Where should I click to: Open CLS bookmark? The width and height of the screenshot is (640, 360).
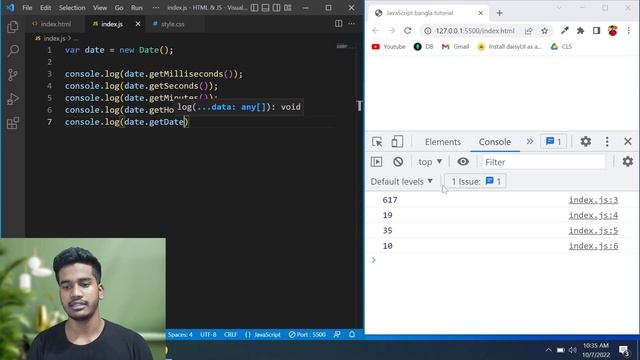[x=561, y=47]
